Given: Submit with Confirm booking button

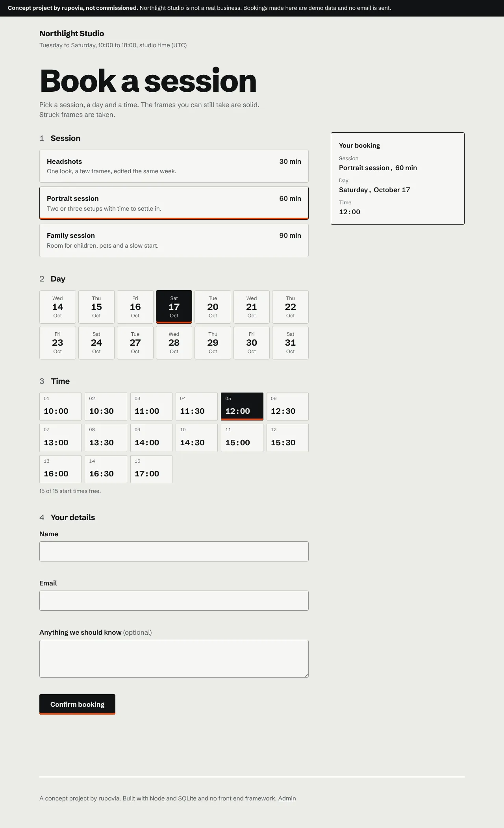Looking at the screenshot, I should tap(77, 704).
